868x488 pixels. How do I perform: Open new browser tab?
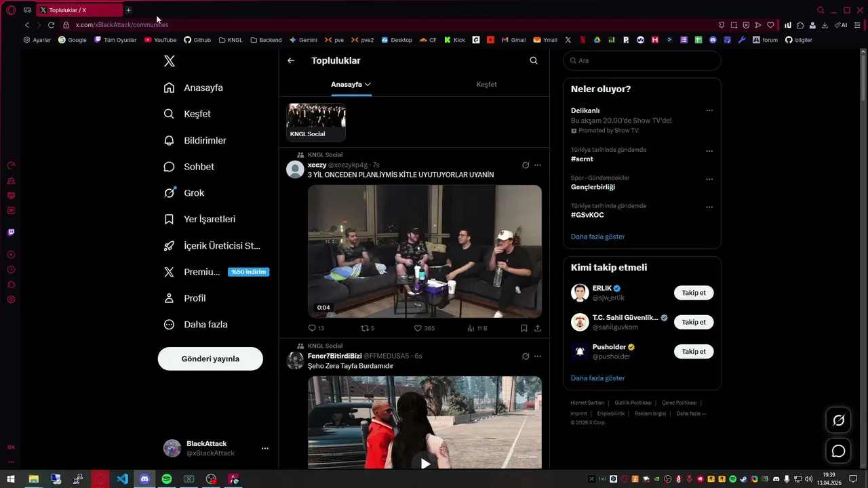pos(129,10)
